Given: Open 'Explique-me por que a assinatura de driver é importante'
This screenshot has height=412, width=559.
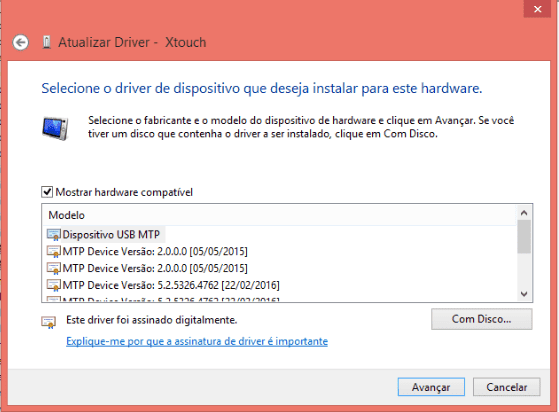Looking at the screenshot, I should click(x=197, y=341).
